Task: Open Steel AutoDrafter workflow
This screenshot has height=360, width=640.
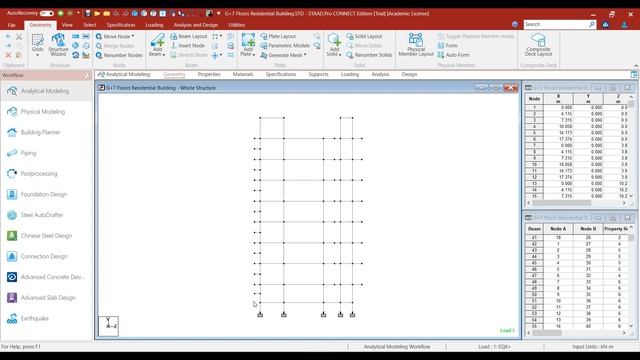Action: pos(46,215)
